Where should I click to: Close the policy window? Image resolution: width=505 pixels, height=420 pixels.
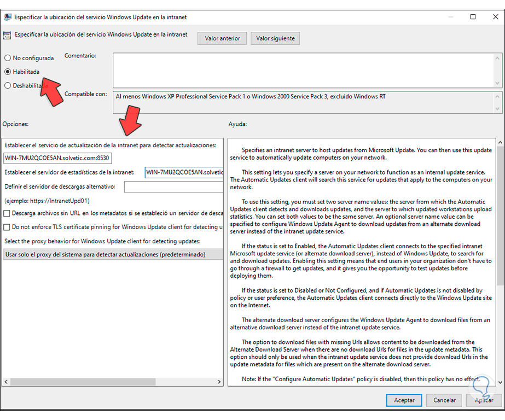[496, 17]
